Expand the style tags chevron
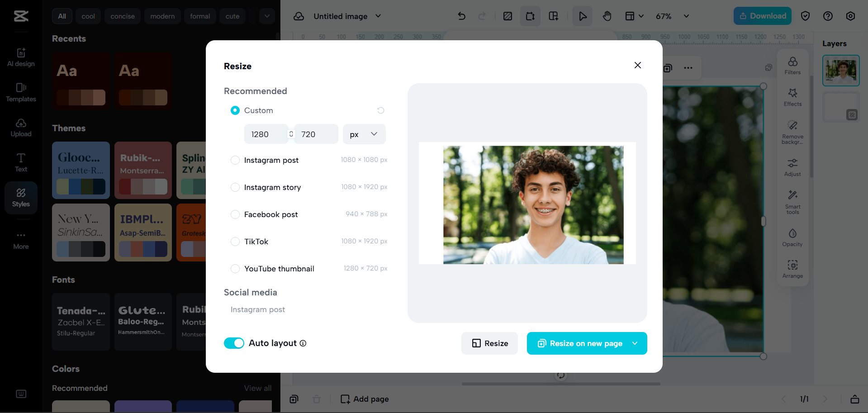 267,16
